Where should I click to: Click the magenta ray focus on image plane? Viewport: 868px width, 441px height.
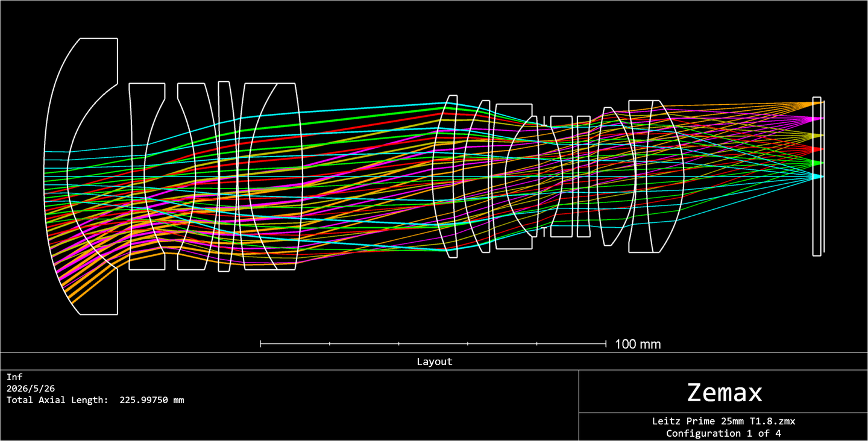pyautogui.click(x=817, y=119)
